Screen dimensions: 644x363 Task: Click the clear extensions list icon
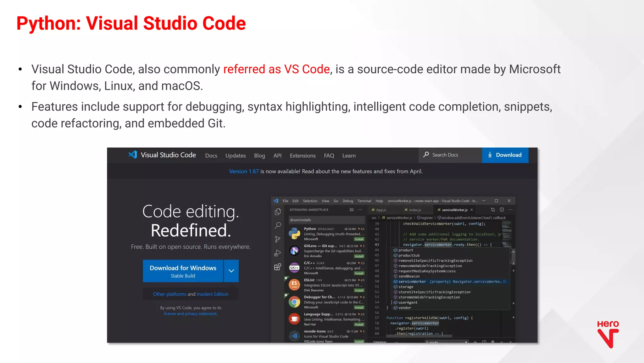[x=352, y=210]
